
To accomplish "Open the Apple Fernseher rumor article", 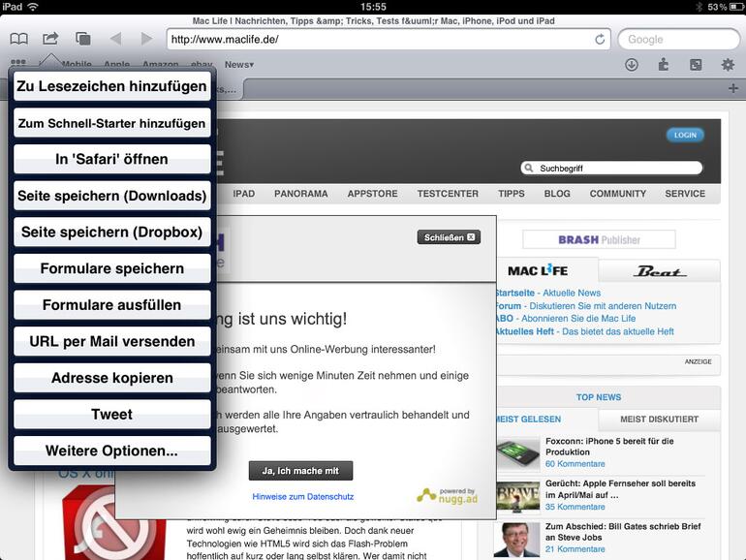I will coord(620,489).
